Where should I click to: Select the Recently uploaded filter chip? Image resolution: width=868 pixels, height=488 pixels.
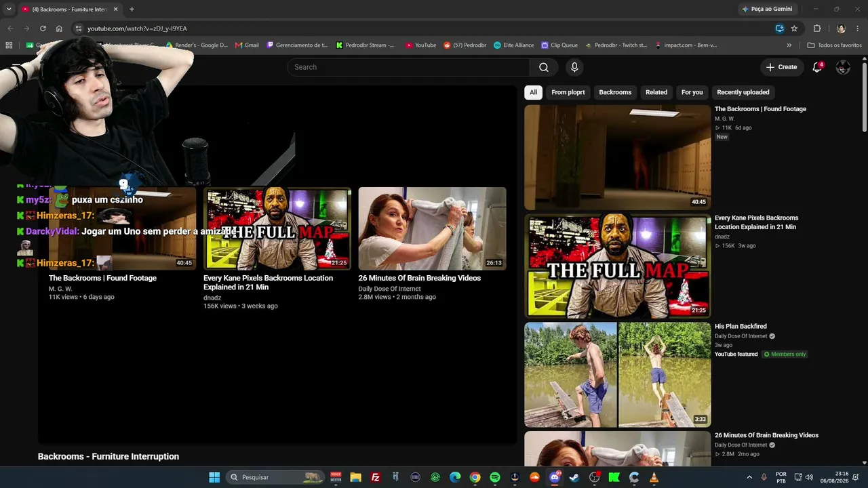coord(743,92)
